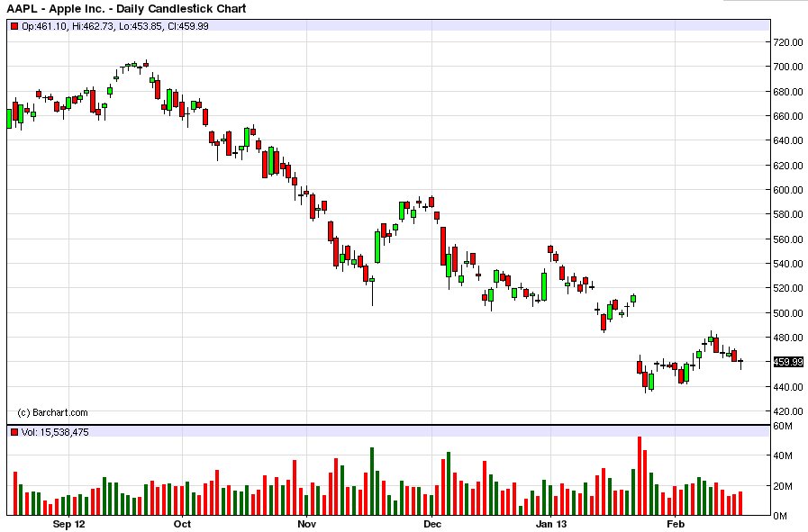This screenshot has width=808, height=532.
Task: Click the 60M volume axis label
Action: [783, 426]
